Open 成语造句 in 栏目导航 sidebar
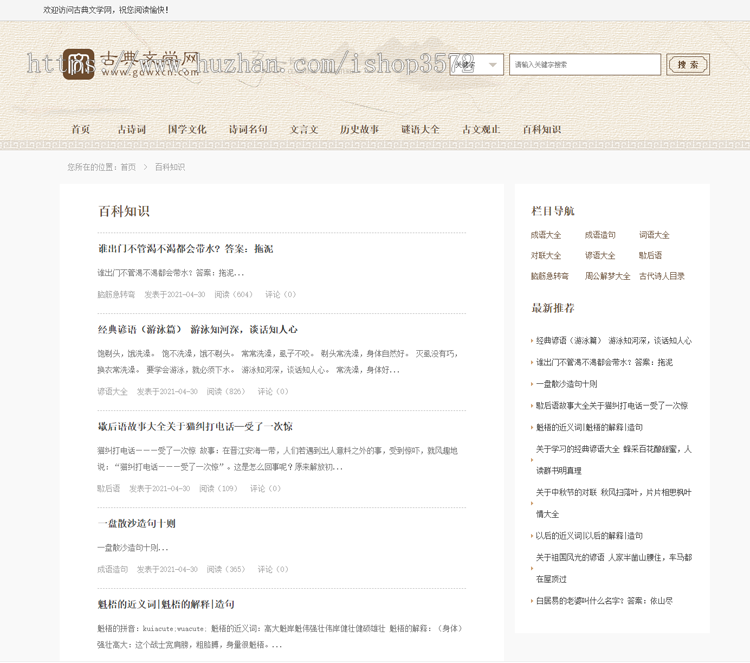 600,235
